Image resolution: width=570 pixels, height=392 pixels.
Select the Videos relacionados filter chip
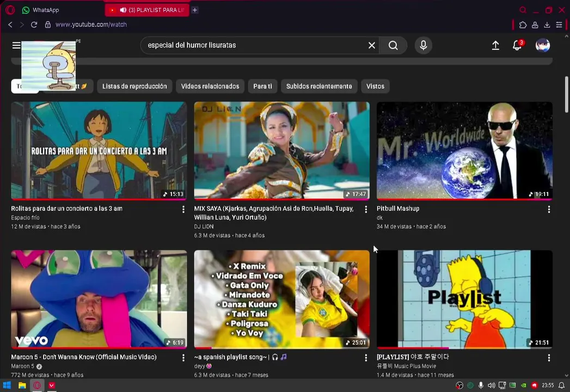[x=210, y=86]
